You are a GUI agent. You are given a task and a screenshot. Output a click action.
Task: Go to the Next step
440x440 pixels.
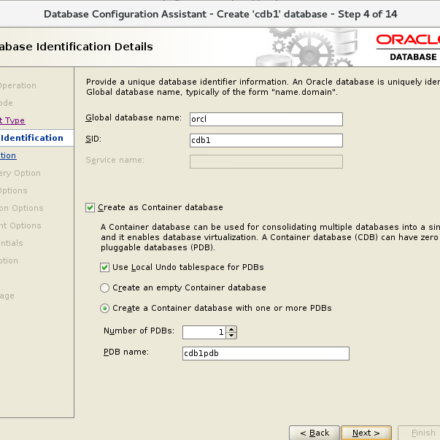point(366,433)
